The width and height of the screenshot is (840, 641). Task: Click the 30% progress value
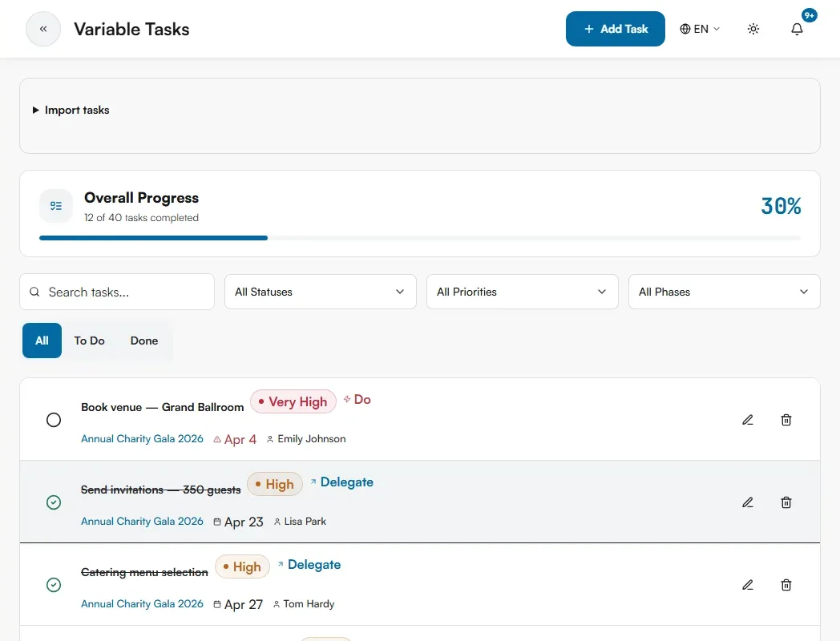tap(781, 206)
